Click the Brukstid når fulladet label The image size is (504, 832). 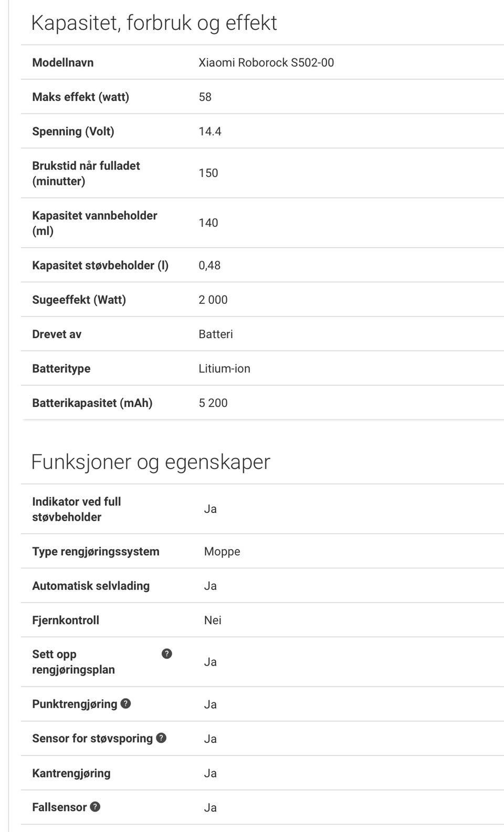click(86, 173)
